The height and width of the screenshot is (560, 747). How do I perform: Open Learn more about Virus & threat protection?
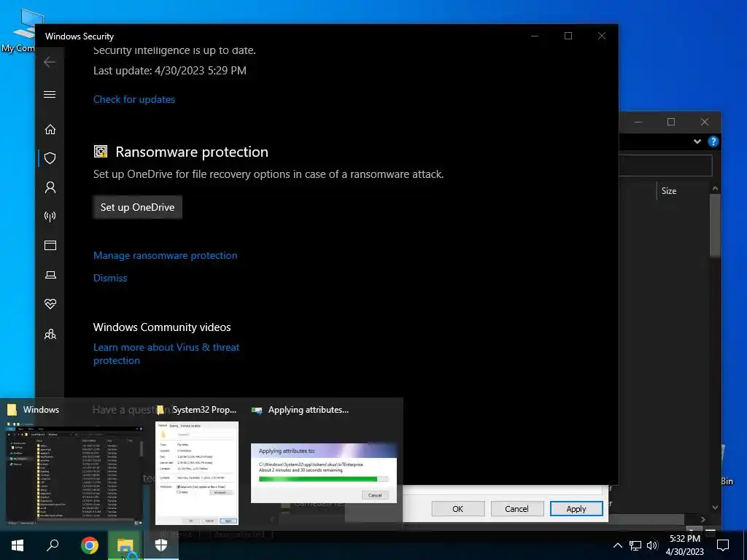[166, 354]
